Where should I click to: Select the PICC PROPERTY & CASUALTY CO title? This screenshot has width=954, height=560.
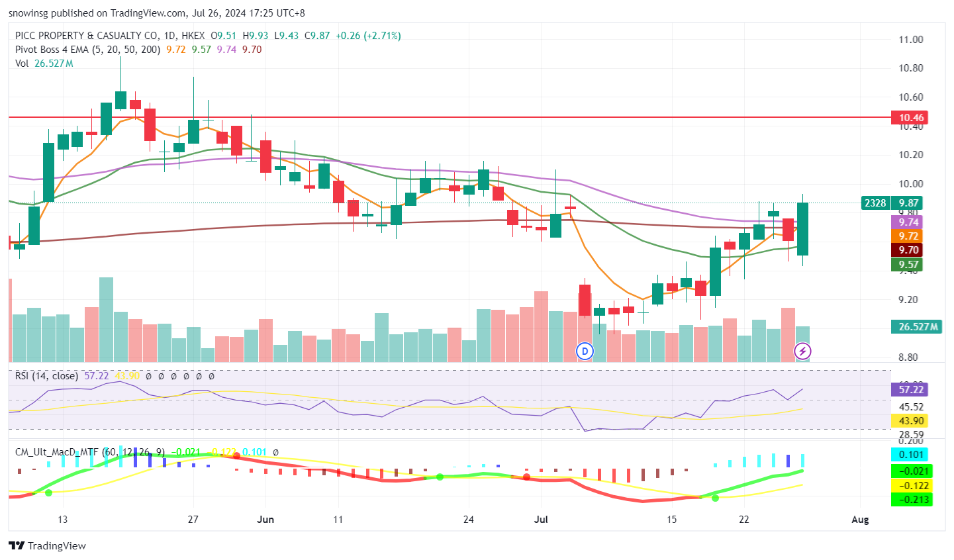click(x=87, y=36)
